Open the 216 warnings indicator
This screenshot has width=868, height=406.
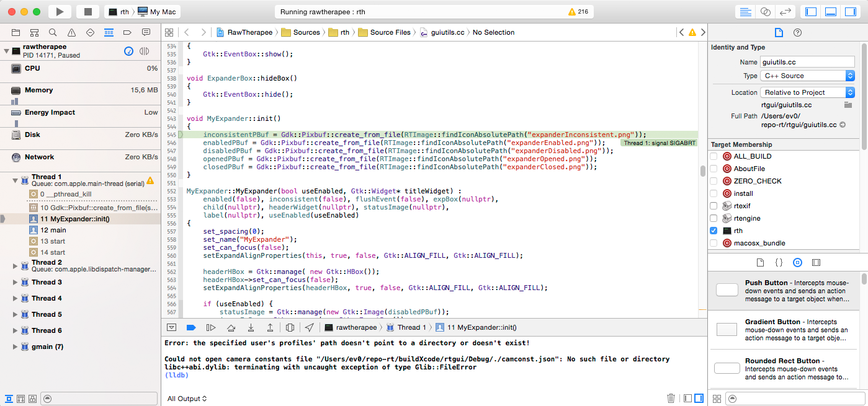pos(578,12)
